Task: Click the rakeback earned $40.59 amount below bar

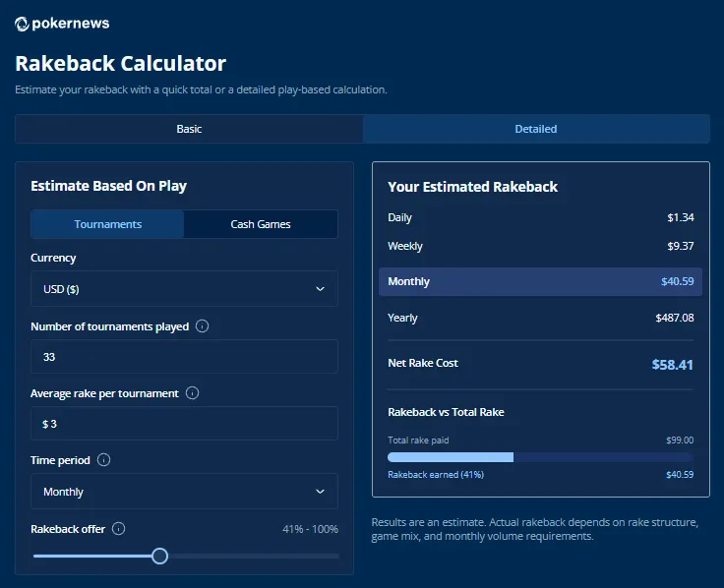Action: coord(680,475)
